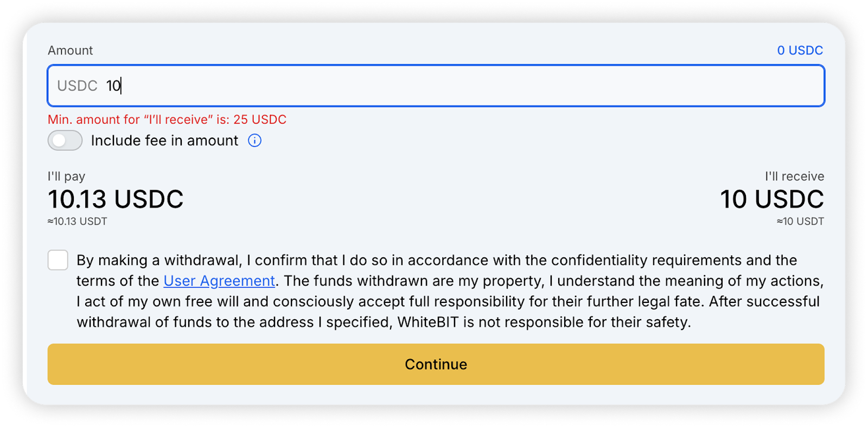Open the User Agreement link

pos(219,281)
